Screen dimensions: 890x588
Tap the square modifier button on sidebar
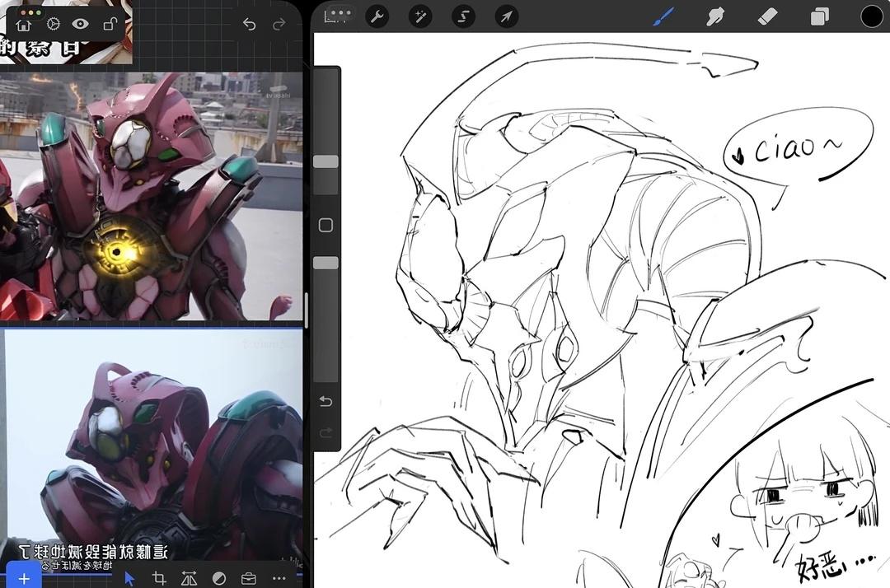pos(326,225)
